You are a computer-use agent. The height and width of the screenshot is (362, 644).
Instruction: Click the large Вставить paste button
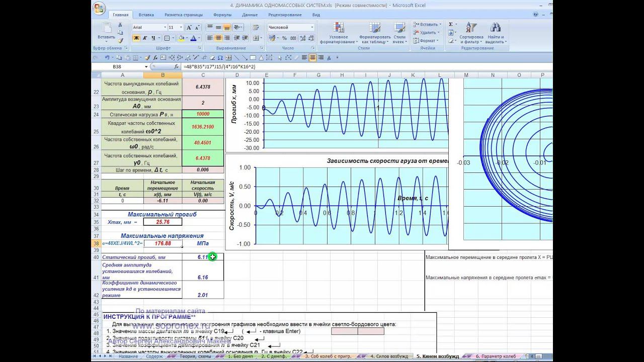(x=106, y=32)
